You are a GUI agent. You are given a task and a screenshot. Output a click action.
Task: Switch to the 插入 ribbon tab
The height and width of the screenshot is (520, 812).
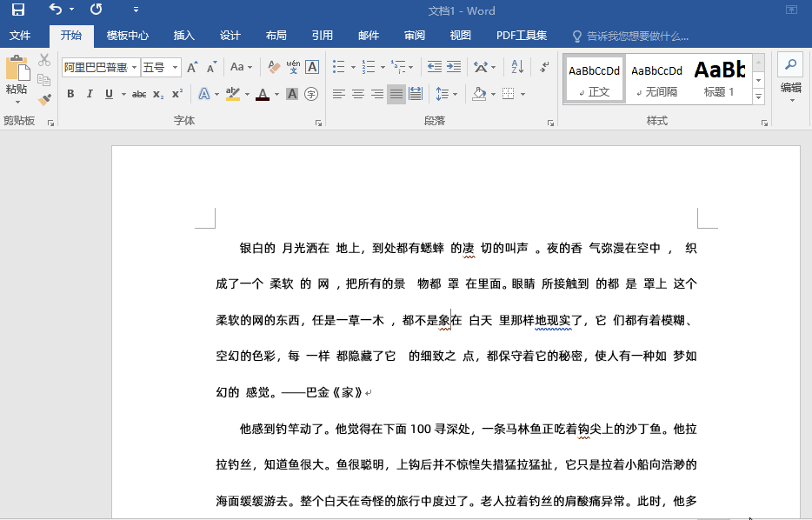[183, 36]
